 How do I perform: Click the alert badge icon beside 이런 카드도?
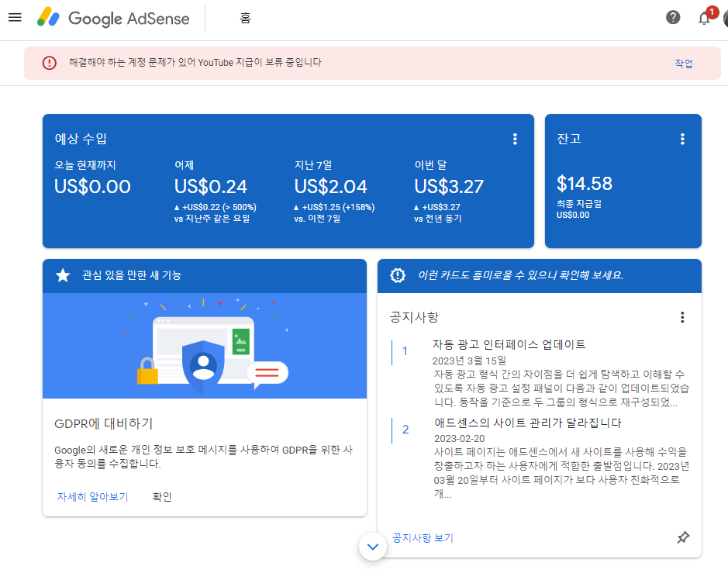tap(398, 275)
